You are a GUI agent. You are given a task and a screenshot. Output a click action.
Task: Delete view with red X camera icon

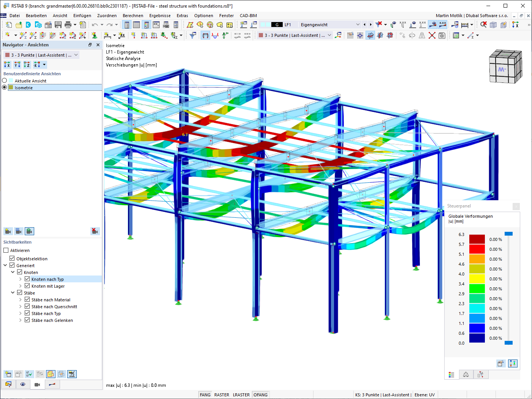coord(95,231)
